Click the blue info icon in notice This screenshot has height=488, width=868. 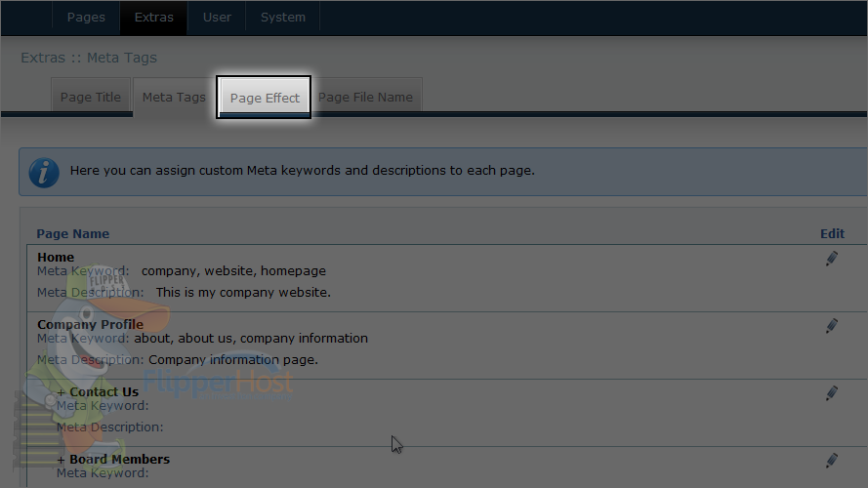pyautogui.click(x=44, y=173)
